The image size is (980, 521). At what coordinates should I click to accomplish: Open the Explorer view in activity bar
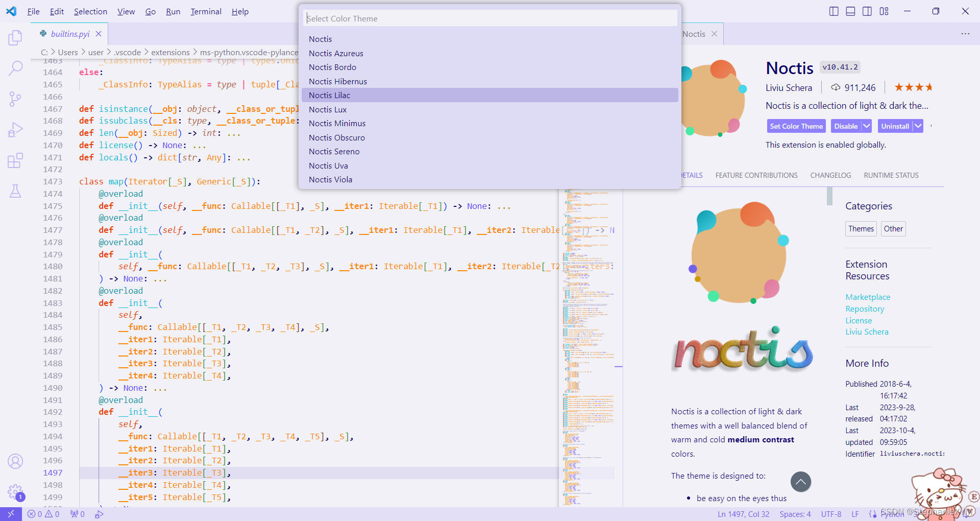coord(15,38)
